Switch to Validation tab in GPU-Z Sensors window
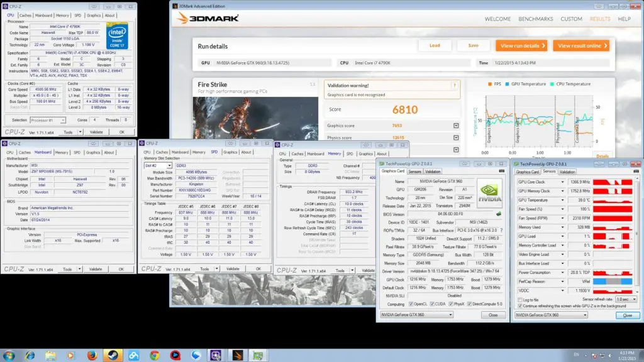The image size is (644, 362). (x=567, y=172)
